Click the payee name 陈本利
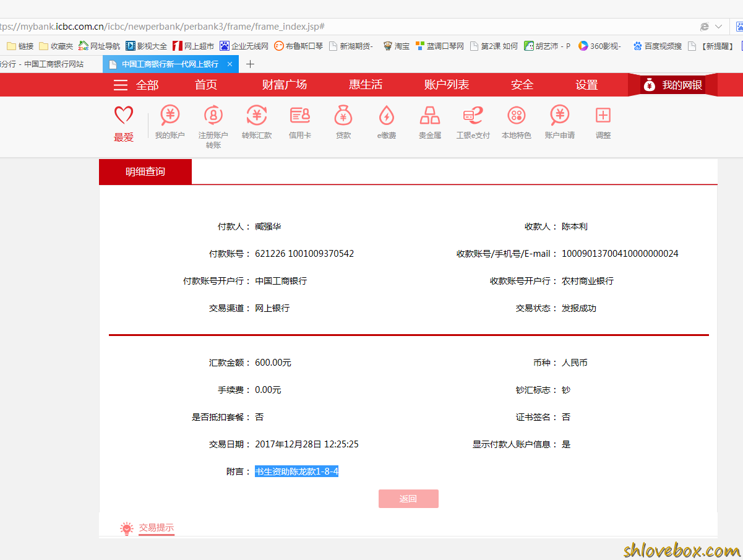This screenshot has width=743, height=560. 575,226
